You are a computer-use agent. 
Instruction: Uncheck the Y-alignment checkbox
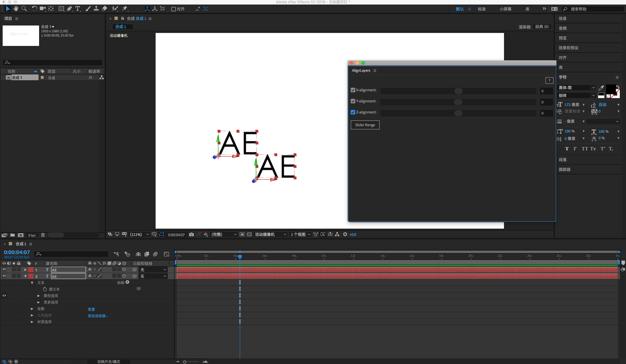point(353,101)
